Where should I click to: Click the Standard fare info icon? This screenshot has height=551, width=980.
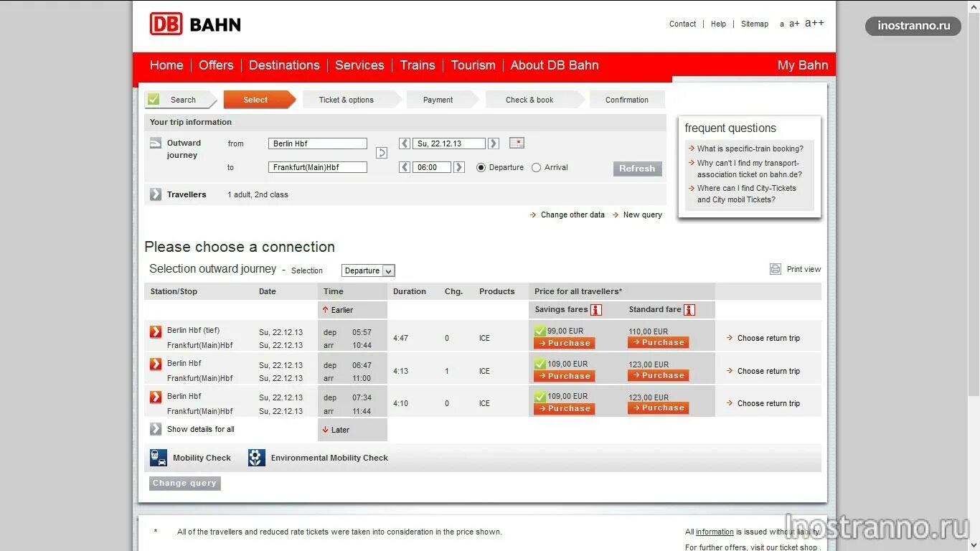[689, 310]
